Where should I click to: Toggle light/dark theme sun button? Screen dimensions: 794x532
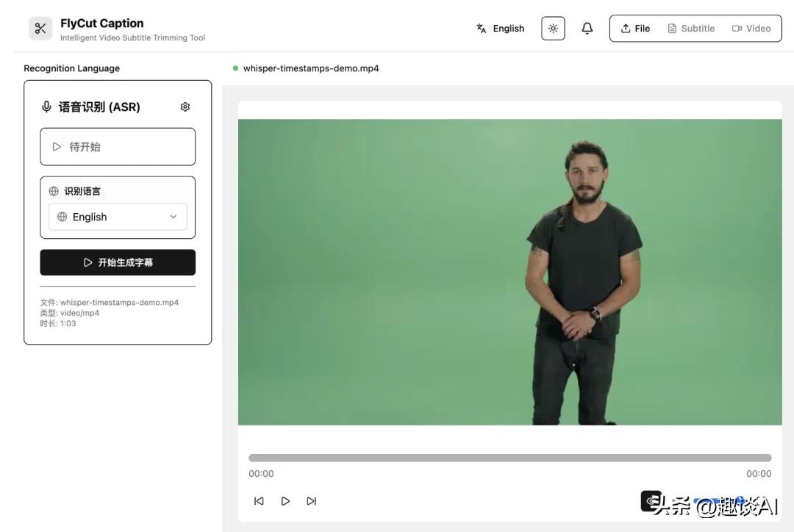tap(553, 29)
